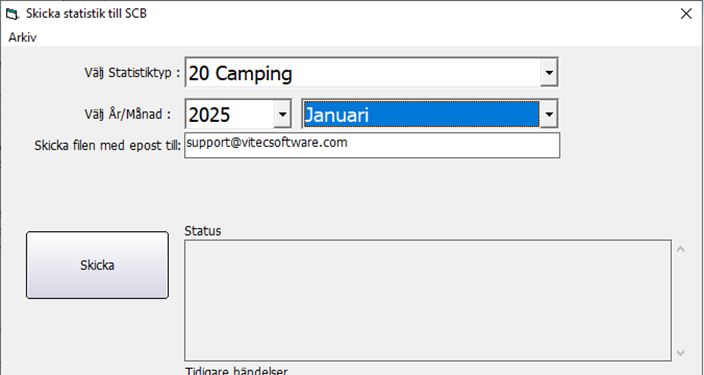The width and height of the screenshot is (704, 375).
Task: Expand the Statistiktyp dropdown arrow
Action: coord(549,72)
